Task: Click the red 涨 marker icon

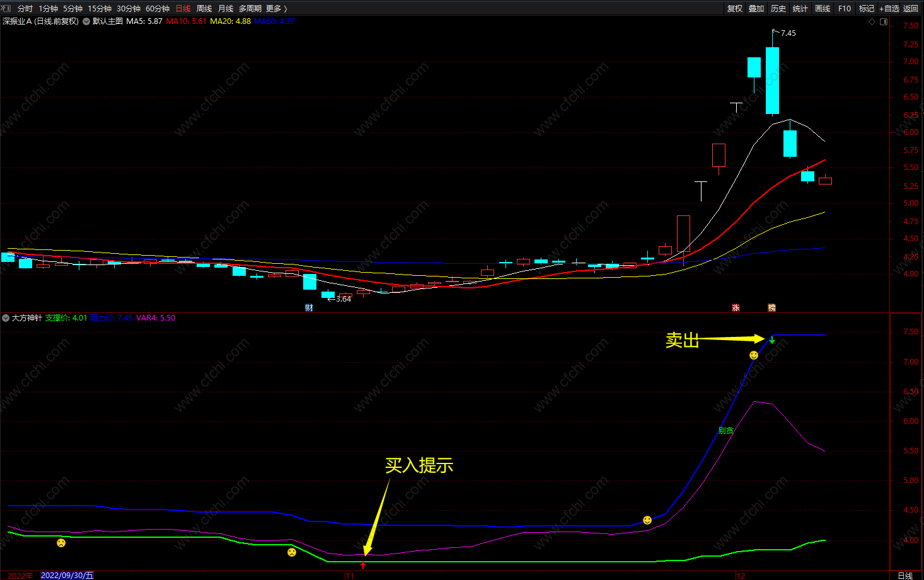Action: pyautogui.click(x=736, y=308)
